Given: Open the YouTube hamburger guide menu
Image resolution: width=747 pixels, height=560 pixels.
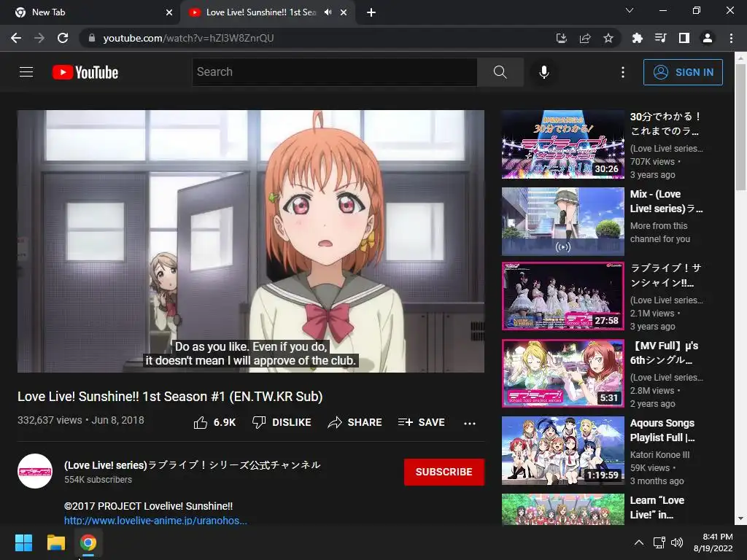Looking at the screenshot, I should coord(26,72).
